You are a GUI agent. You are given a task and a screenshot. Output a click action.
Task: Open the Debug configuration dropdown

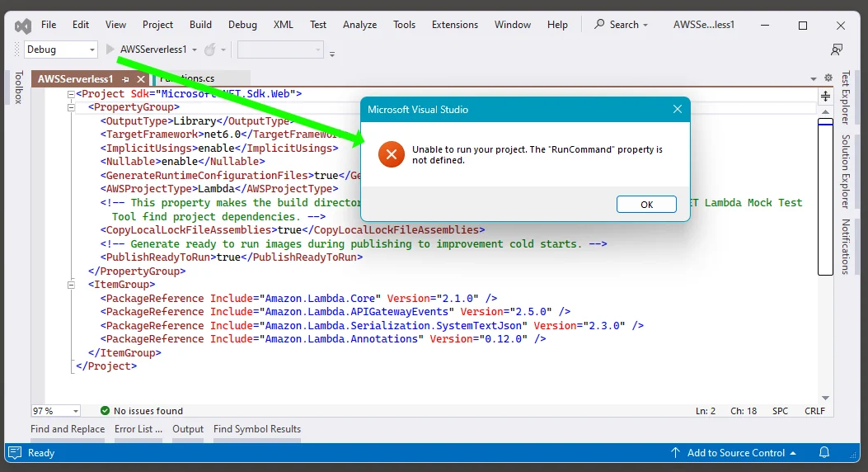pos(61,50)
